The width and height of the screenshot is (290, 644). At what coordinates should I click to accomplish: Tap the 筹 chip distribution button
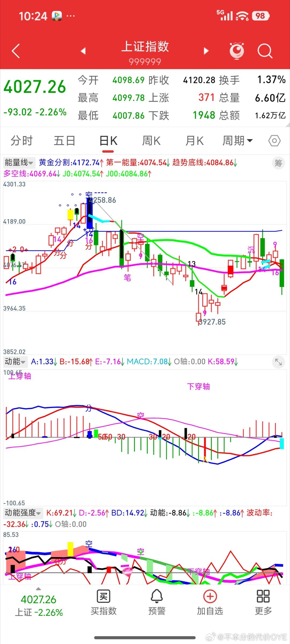click(278, 163)
